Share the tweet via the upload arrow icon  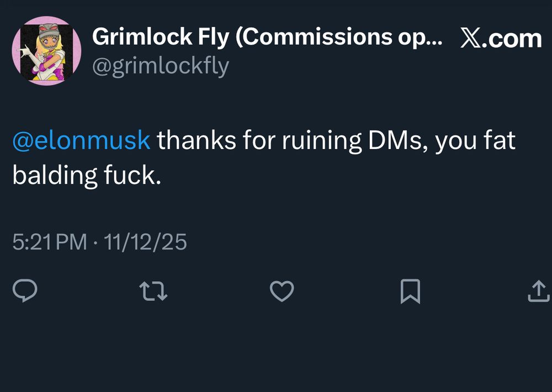coord(538,291)
